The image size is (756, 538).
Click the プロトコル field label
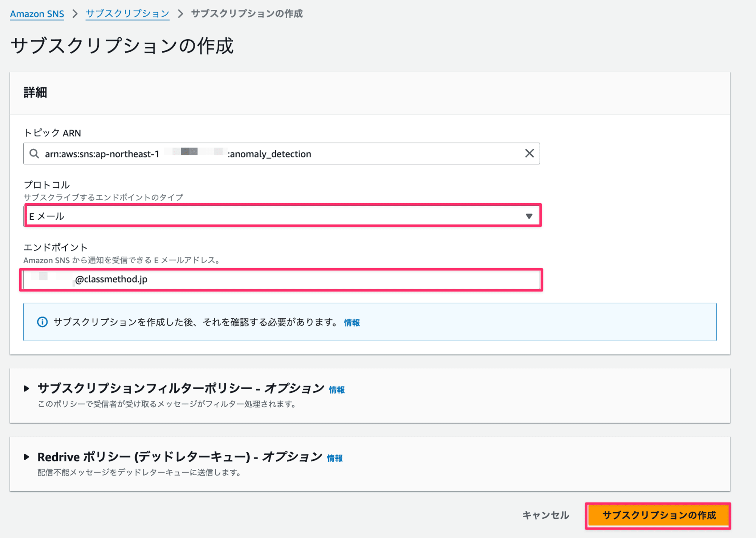[x=46, y=185]
